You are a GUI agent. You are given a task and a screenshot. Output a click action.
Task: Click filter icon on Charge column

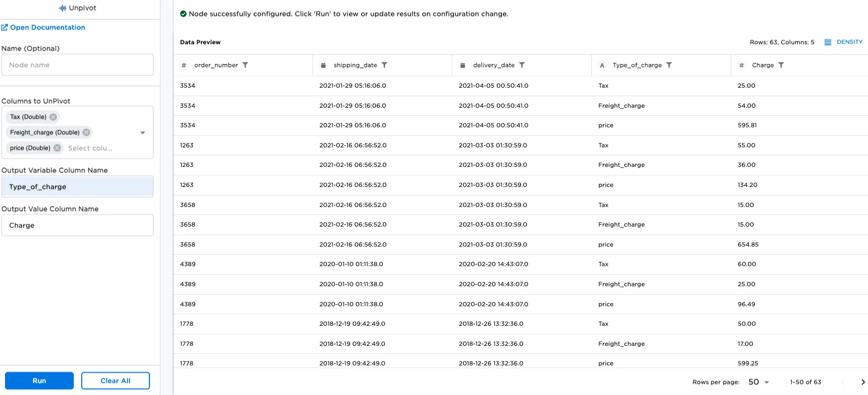click(x=781, y=65)
